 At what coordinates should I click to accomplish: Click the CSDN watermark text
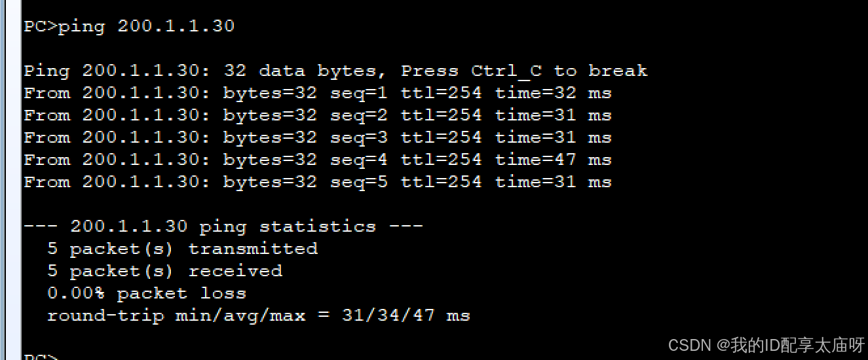(766, 344)
